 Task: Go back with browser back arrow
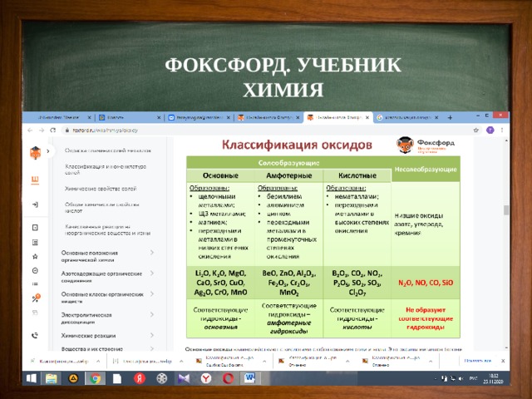(30, 131)
